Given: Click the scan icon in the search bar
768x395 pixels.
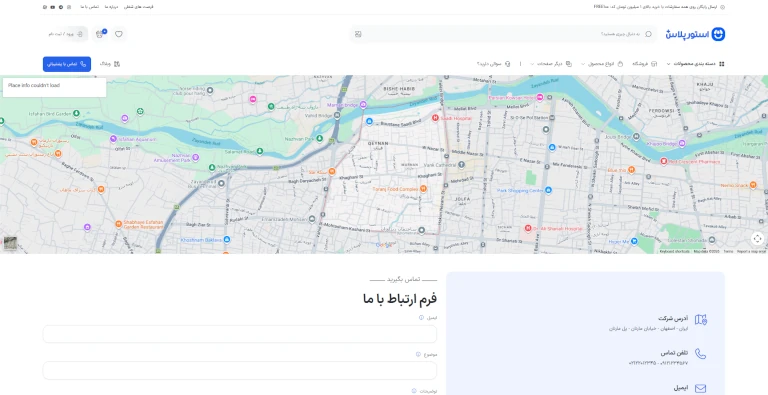Looking at the screenshot, I should [358, 34].
